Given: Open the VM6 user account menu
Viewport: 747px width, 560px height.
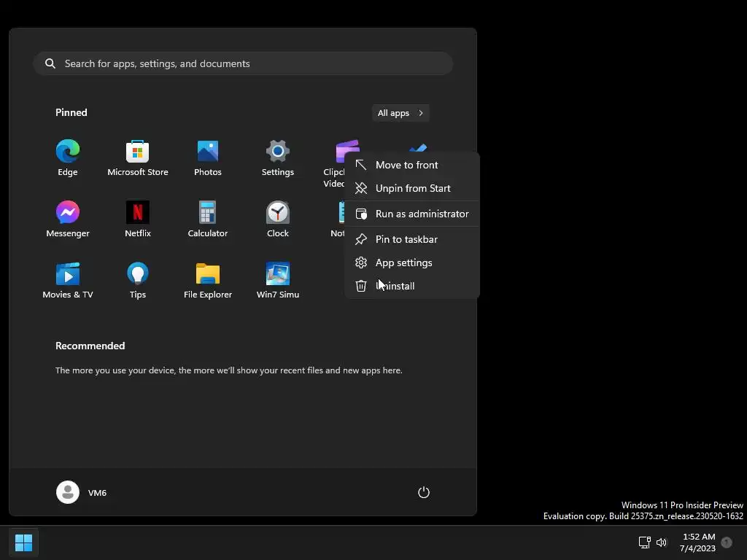Looking at the screenshot, I should click(x=82, y=492).
